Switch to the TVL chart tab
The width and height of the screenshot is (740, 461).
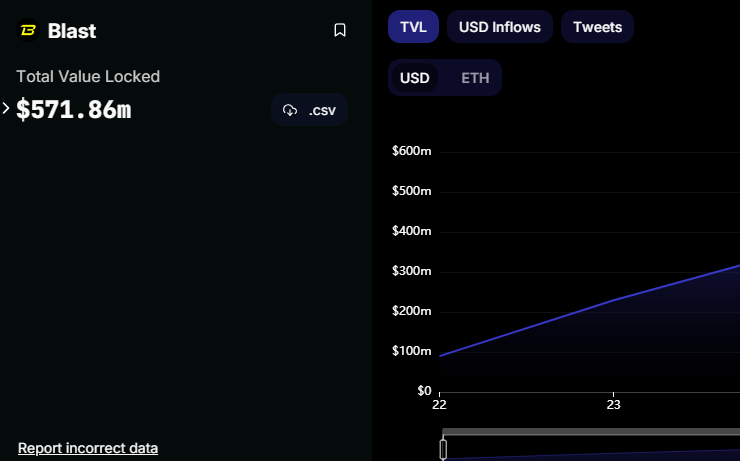pyautogui.click(x=413, y=27)
